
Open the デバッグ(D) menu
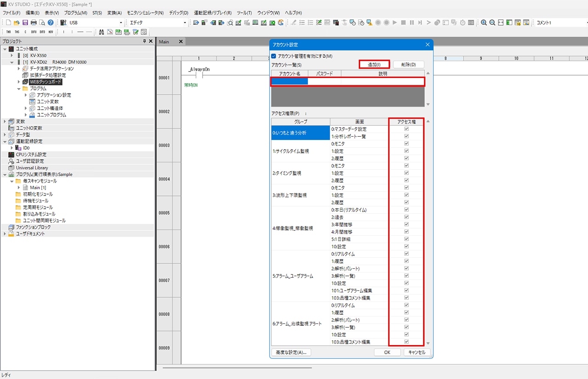click(x=179, y=13)
